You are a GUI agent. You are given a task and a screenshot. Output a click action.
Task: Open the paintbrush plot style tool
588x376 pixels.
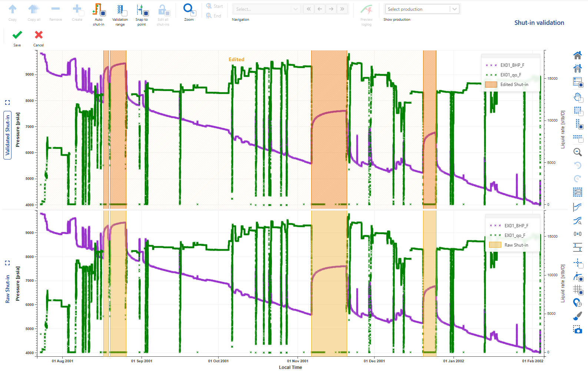pyautogui.click(x=577, y=316)
